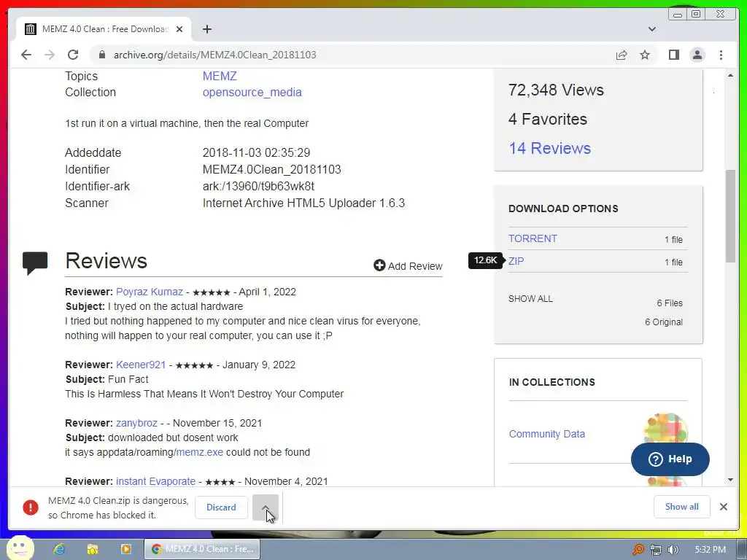This screenshot has height=560, width=747.
Task: Expand download options arrow beside Discard
Action: click(x=266, y=507)
